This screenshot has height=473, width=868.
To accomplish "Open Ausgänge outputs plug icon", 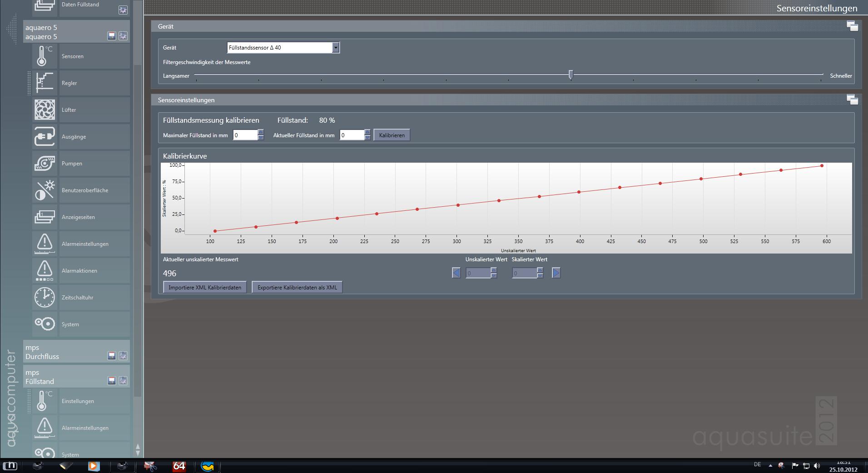I will [x=45, y=137].
